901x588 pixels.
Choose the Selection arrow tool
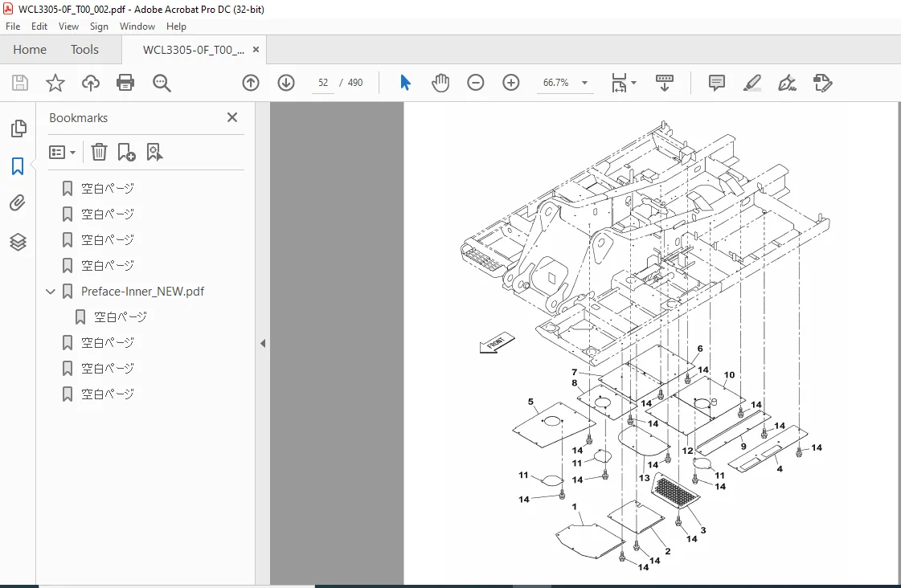tap(405, 83)
